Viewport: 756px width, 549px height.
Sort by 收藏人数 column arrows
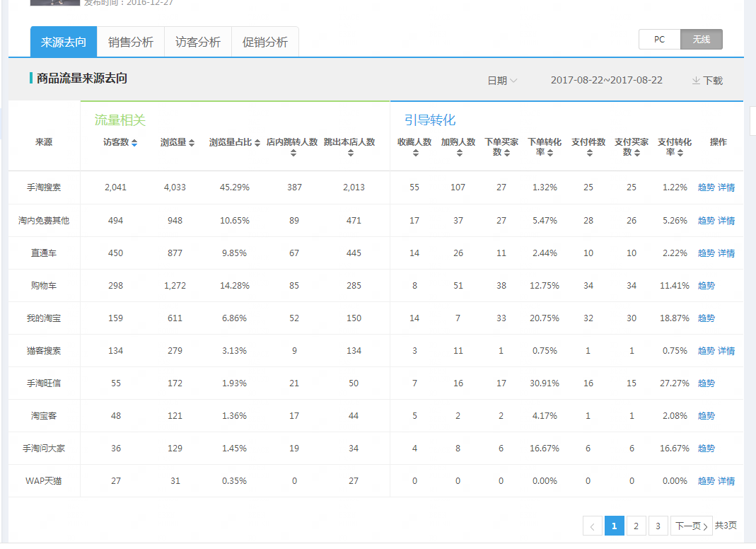pyautogui.click(x=416, y=153)
